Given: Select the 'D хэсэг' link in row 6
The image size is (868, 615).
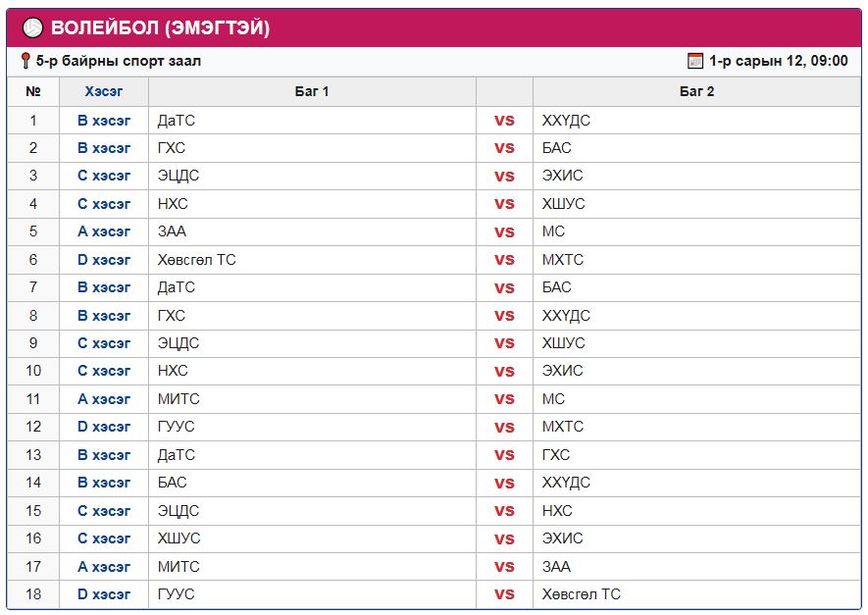Looking at the screenshot, I should 104,260.
